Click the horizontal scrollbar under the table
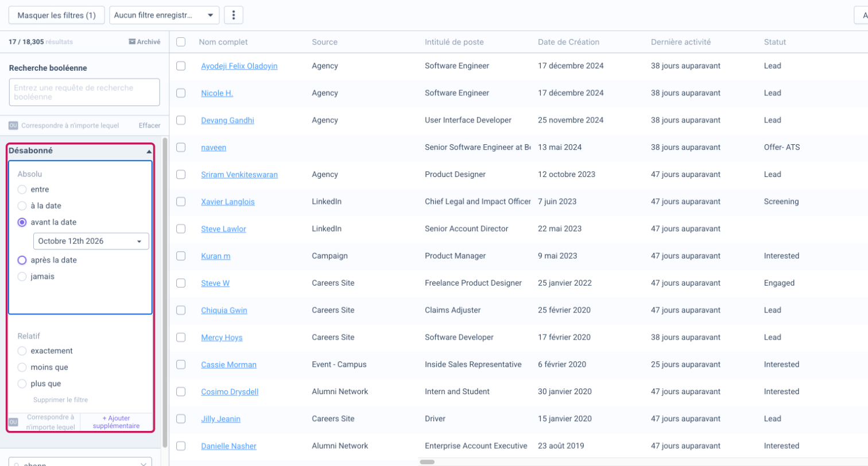The image size is (868, 466). pyautogui.click(x=427, y=462)
